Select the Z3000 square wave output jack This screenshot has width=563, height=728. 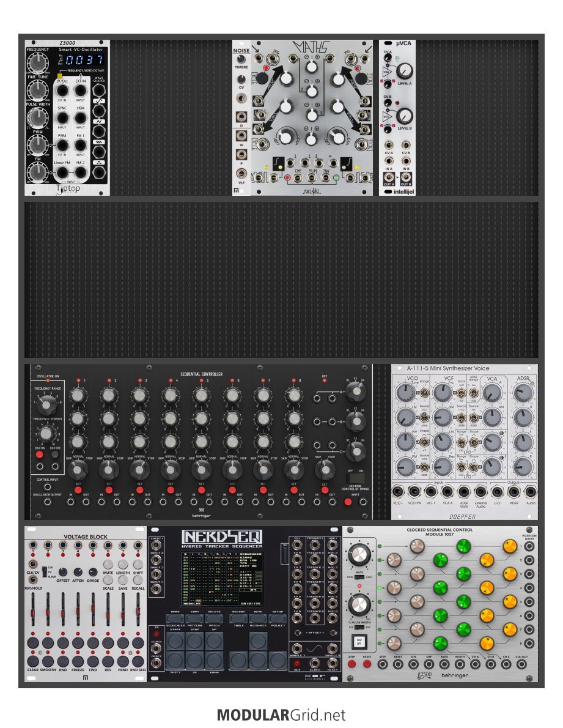click(99, 173)
